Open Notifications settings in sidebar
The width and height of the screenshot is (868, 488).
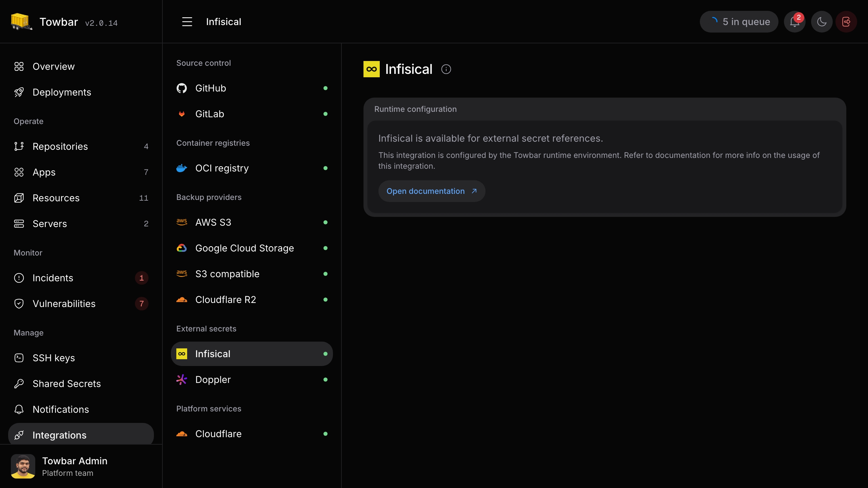point(81,409)
